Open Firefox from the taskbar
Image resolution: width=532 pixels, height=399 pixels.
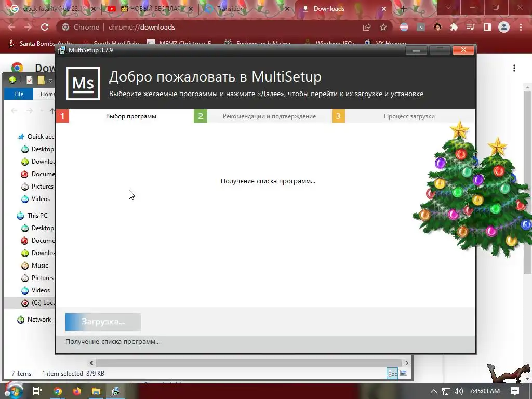(x=77, y=391)
